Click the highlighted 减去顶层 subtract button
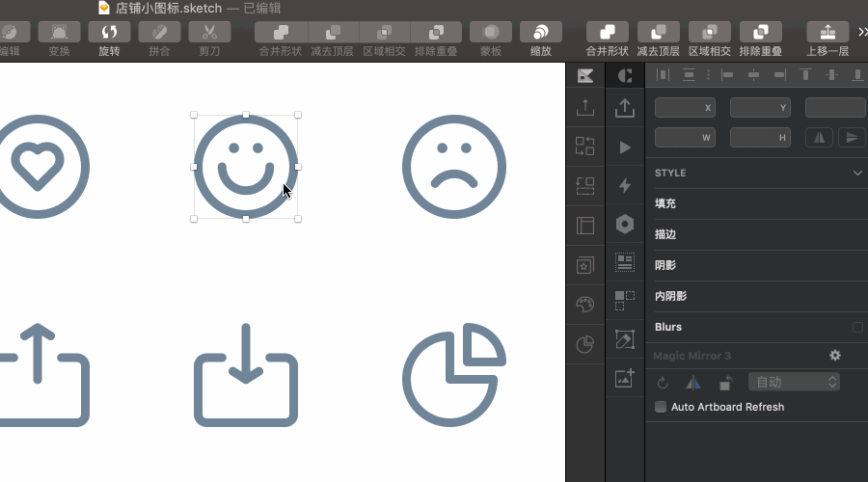The width and height of the screenshot is (868, 482). coord(658,32)
